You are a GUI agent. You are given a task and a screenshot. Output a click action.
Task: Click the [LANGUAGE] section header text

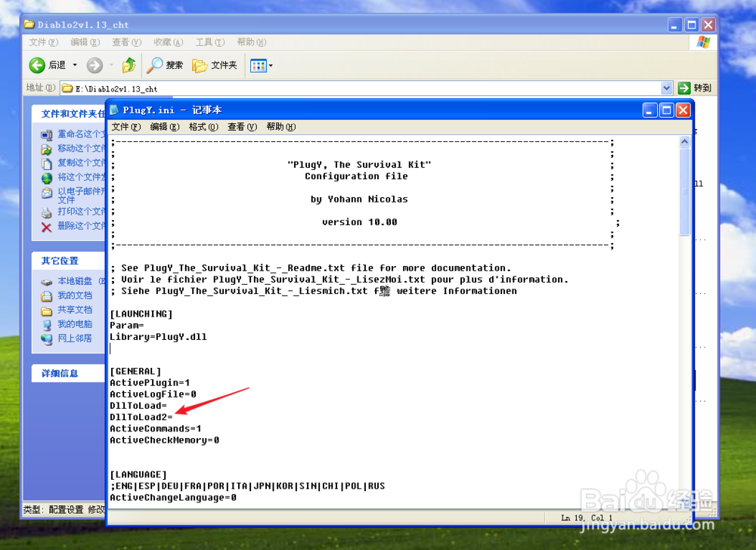[x=138, y=474]
